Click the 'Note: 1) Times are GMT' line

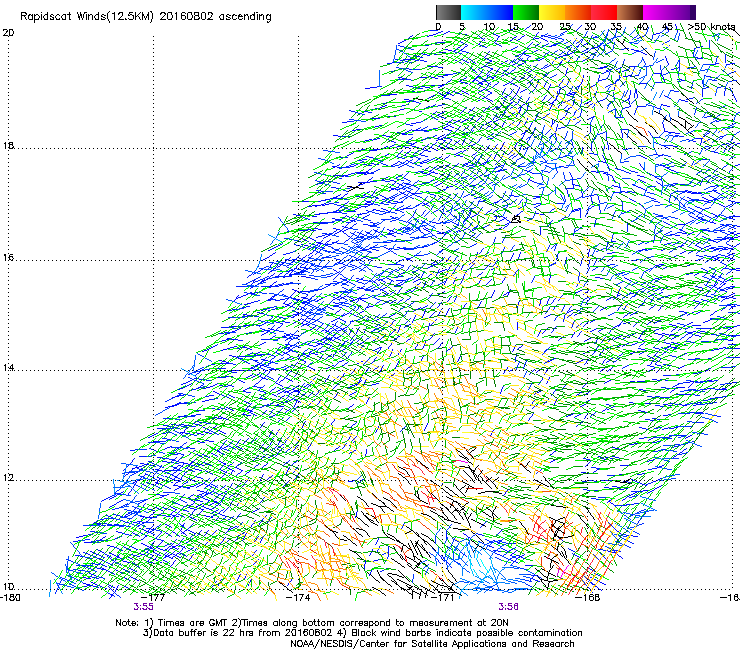coord(311,623)
